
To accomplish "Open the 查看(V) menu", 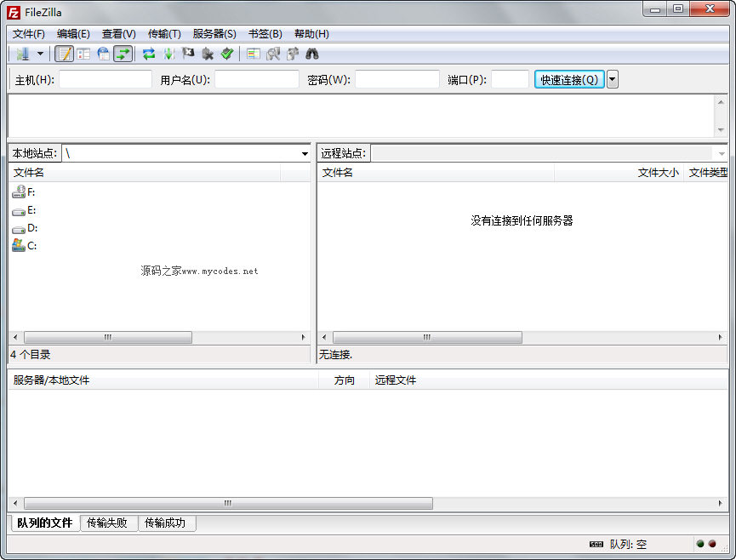I will (119, 34).
